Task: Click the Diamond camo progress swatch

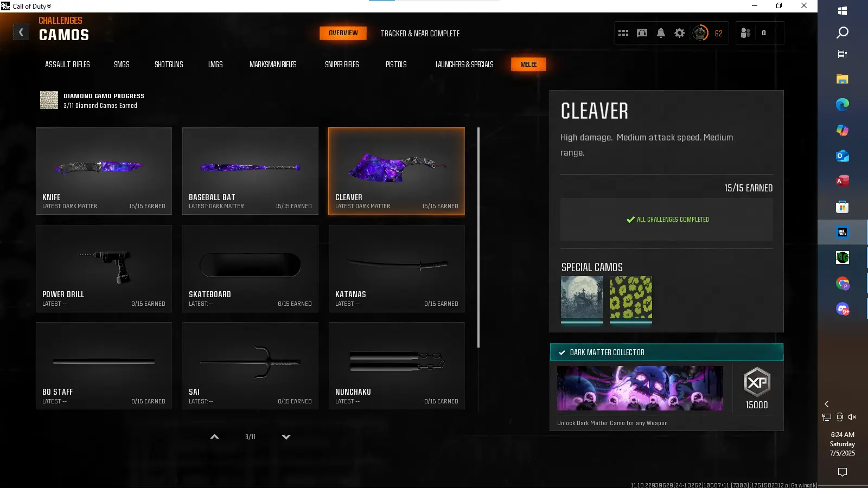Action: tap(49, 100)
